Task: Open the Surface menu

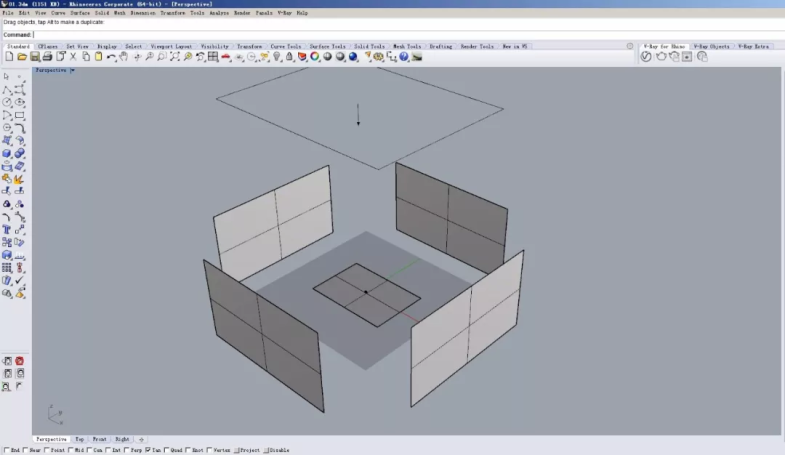Action: coord(80,13)
